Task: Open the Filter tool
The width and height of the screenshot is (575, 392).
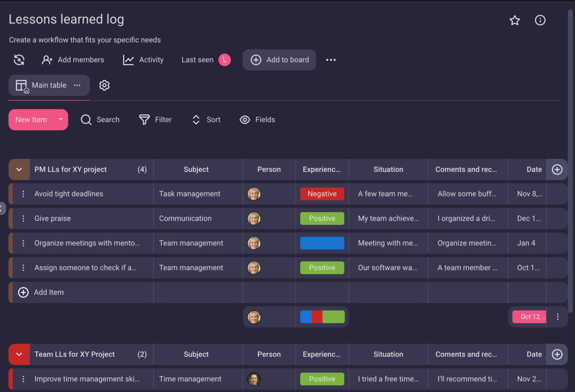Action: [156, 120]
